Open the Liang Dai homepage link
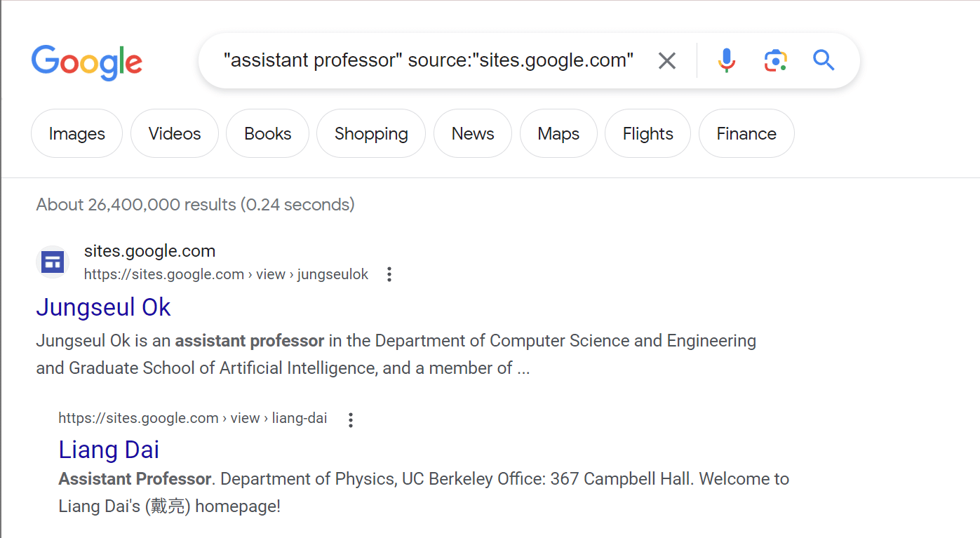 (x=109, y=450)
